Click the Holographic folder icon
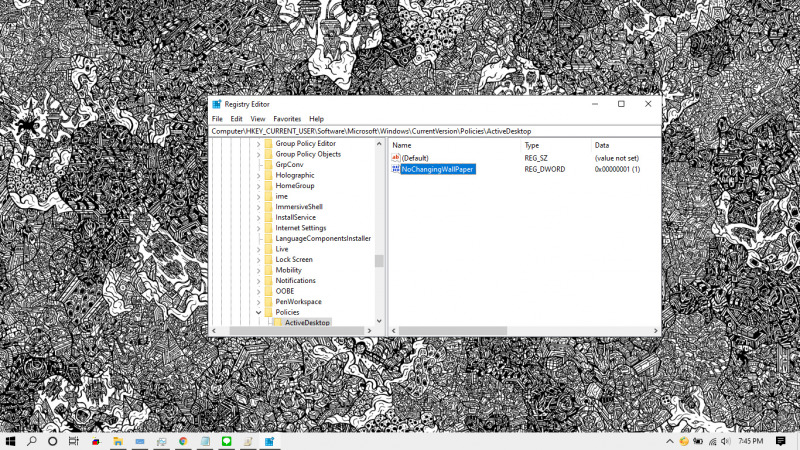Viewport: 800px width, 450px height. 268,175
